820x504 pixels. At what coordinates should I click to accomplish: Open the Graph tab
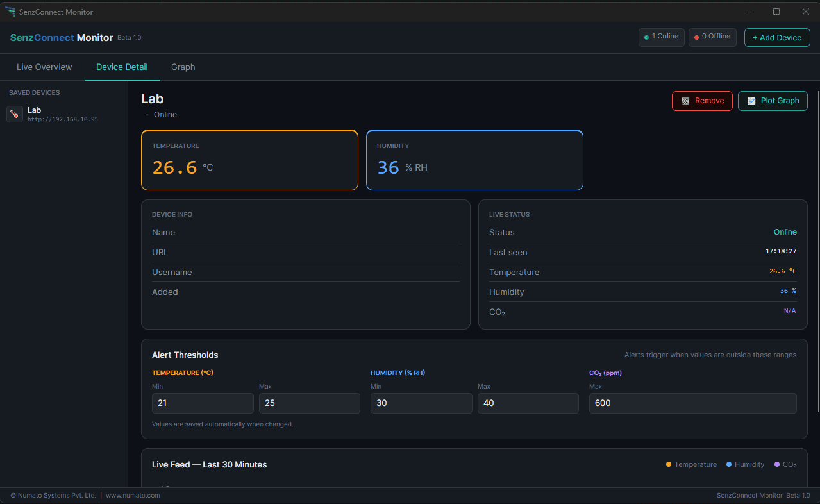pyautogui.click(x=183, y=67)
